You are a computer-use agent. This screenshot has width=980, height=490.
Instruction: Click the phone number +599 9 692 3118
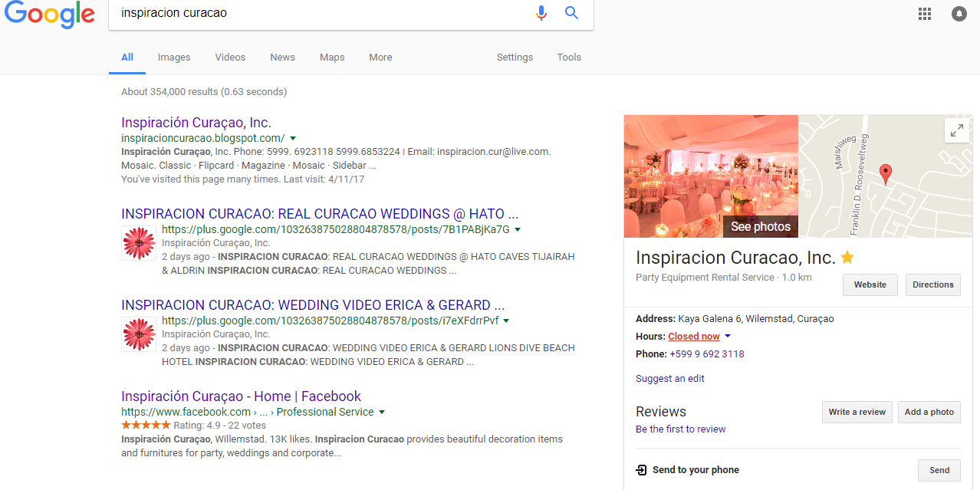(x=707, y=354)
